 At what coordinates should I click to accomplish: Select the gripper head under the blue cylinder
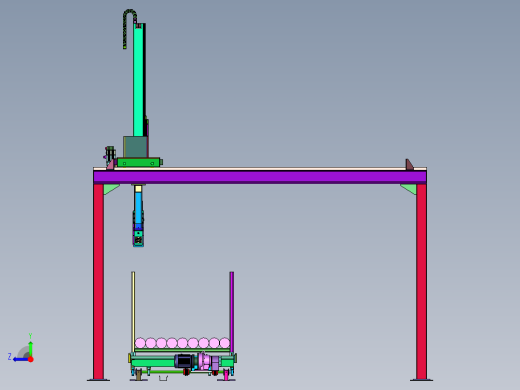click(138, 238)
